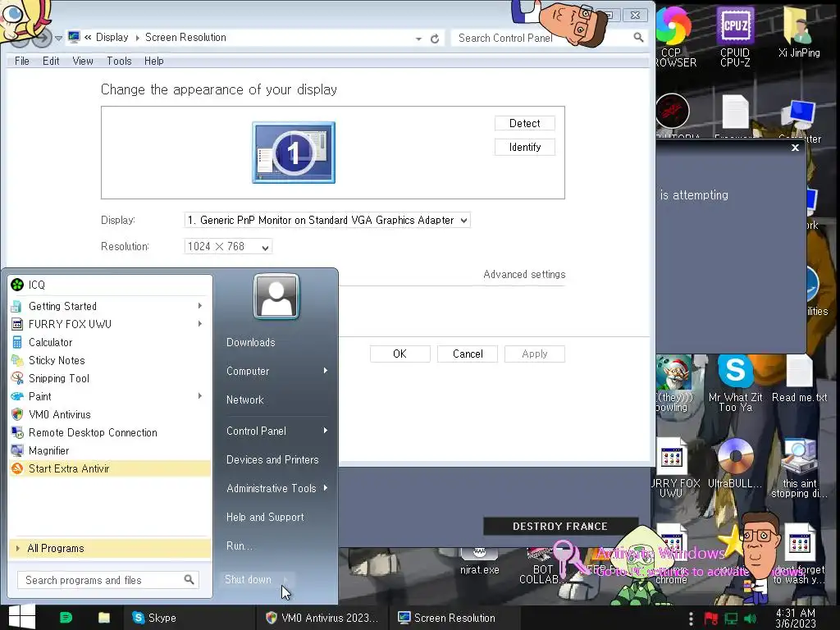Choose Run... in Start menu
This screenshot has height=630, width=840.
239,546
